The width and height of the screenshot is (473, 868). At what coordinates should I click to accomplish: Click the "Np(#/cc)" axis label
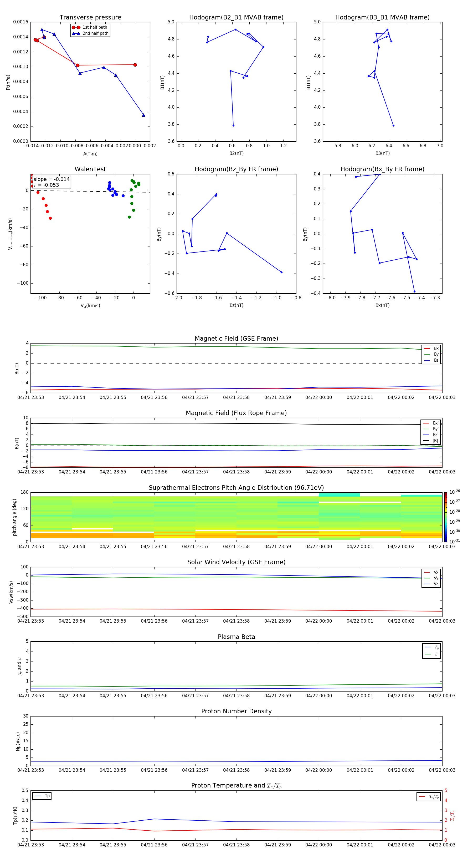(18, 741)
